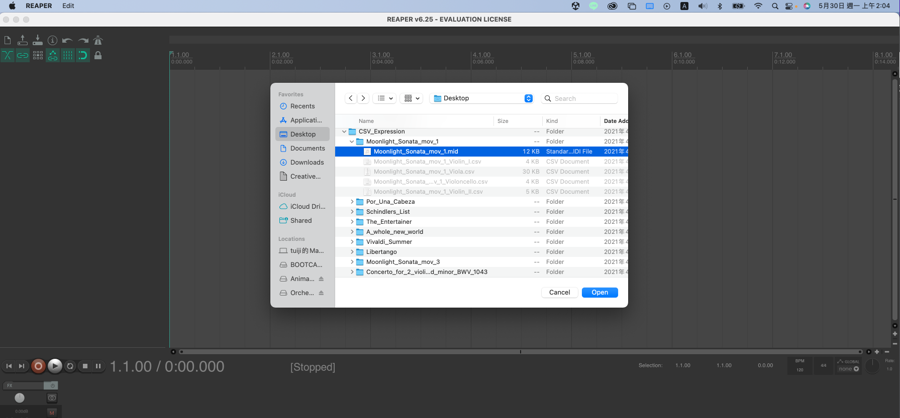This screenshot has width=900, height=418.
Task: Click the Cancel button
Action: pyautogui.click(x=559, y=293)
